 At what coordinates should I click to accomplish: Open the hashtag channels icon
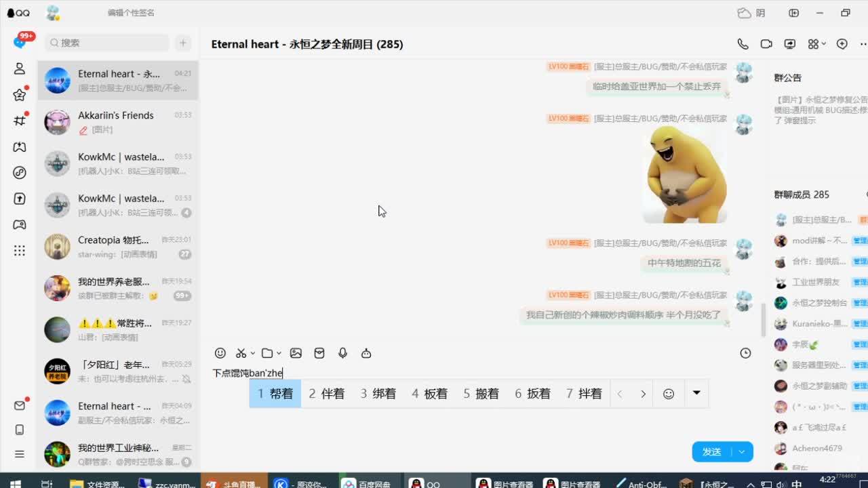[20, 121]
